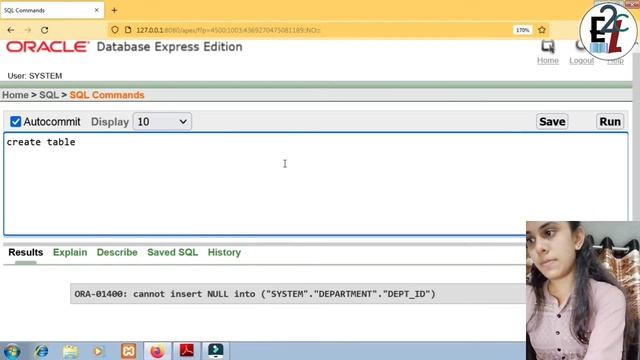Select the Results tab
This screenshot has height=360, width=640.
tap(26, 252)
